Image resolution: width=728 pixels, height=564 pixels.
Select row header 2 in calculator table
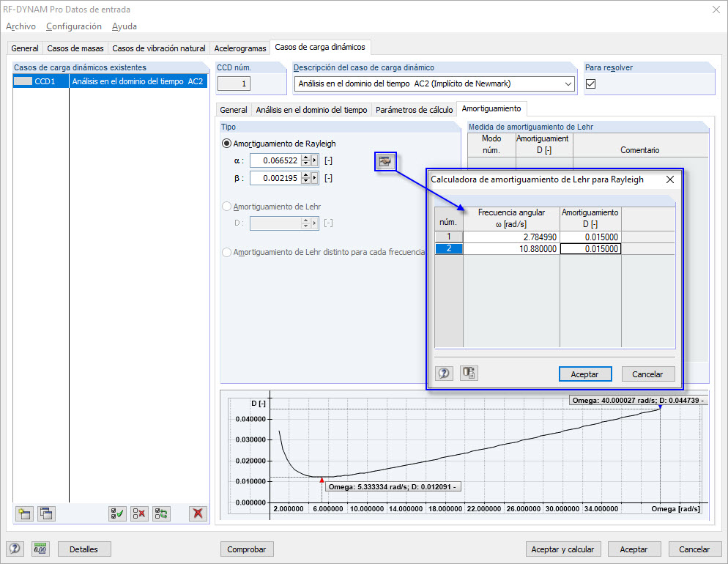449,249
